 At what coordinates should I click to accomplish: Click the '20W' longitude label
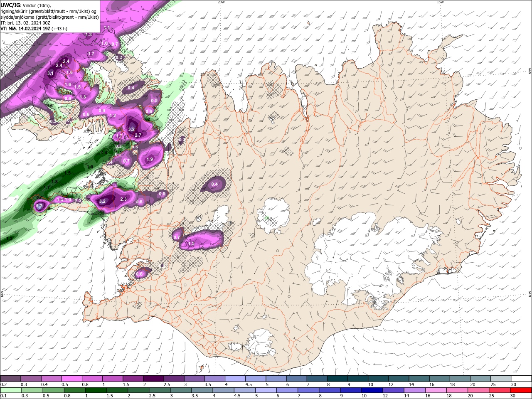pyautogui.click(x=221, y=2)
